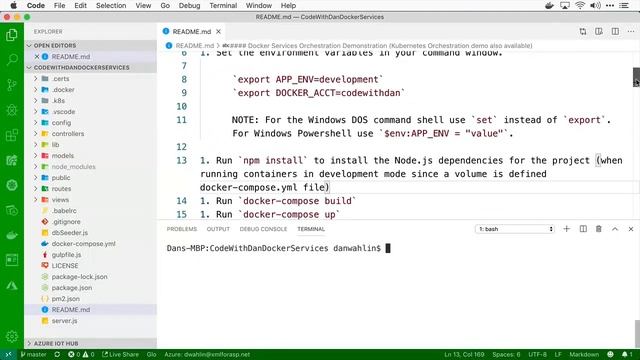
Task: Click the master branch in status bar
Action: (33, 354)
